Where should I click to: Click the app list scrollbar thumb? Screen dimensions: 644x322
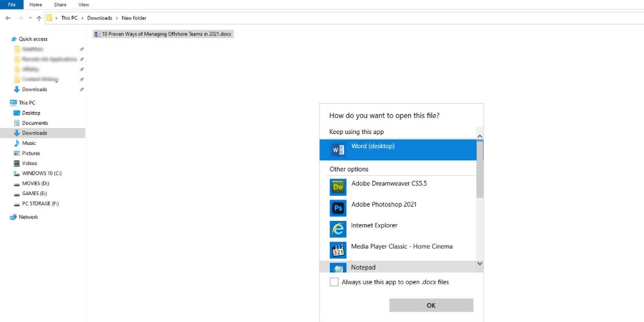pyautogui.click(x=480, y=169)
